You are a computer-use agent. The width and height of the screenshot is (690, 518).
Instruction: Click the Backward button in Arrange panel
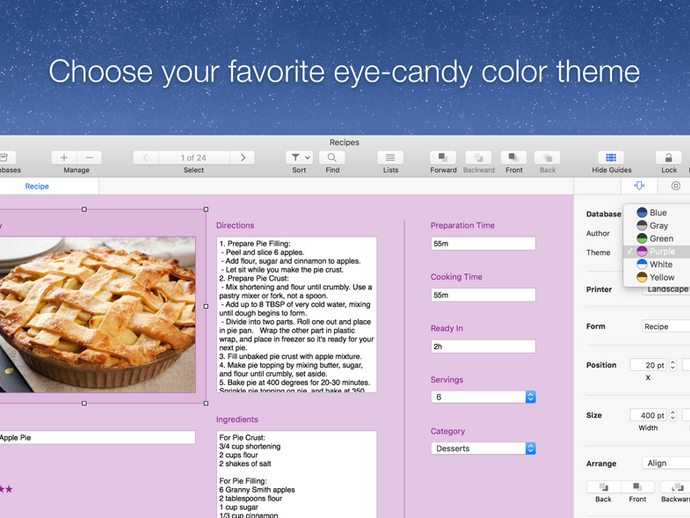tap(676, 487)
